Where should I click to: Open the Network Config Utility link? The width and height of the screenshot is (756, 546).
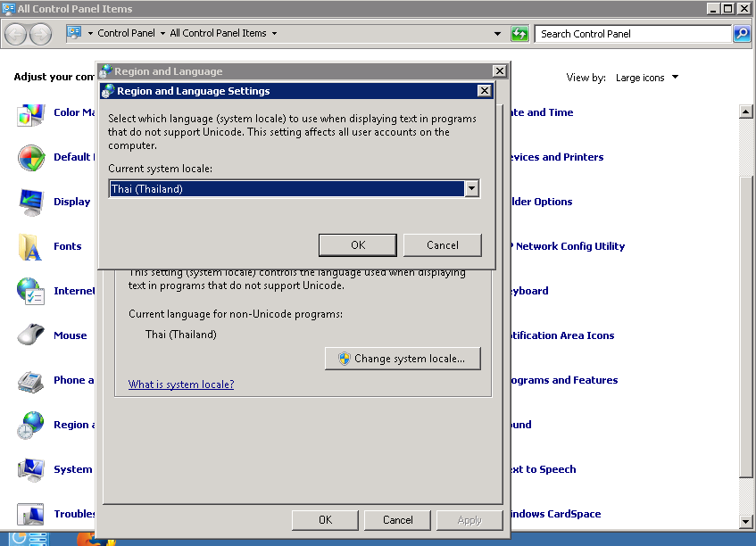point(569,246)
